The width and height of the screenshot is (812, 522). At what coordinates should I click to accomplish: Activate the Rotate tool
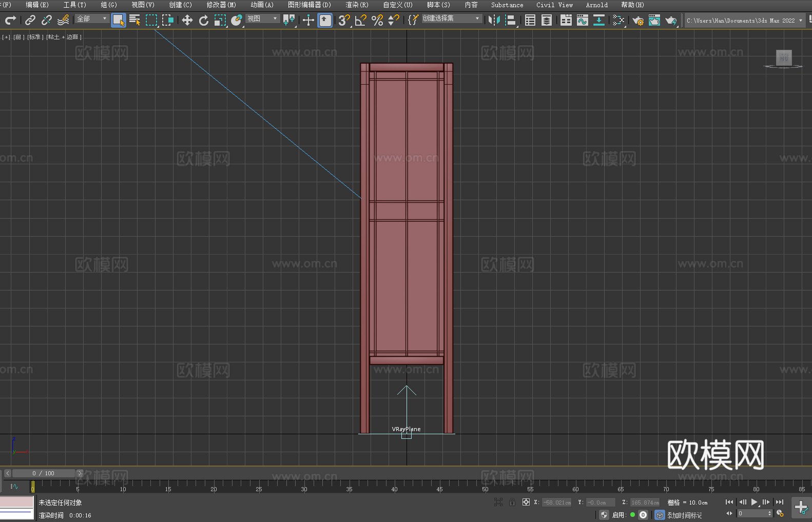coord(204,20)
